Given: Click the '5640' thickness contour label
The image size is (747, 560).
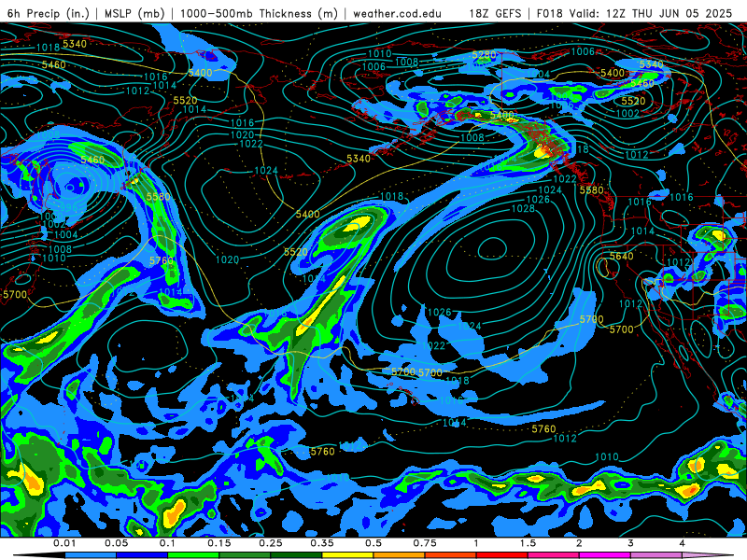Looking at the screenshot, I should [622, 256].
